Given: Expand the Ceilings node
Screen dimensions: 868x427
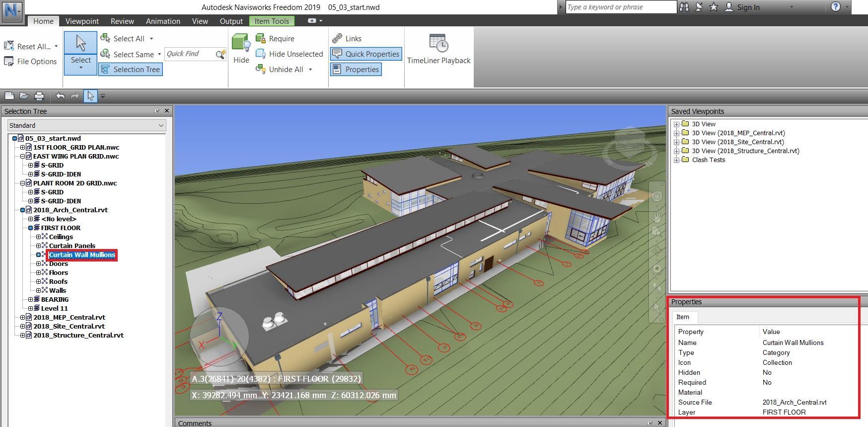Looking at the screenshot, I should pos(38,237).
